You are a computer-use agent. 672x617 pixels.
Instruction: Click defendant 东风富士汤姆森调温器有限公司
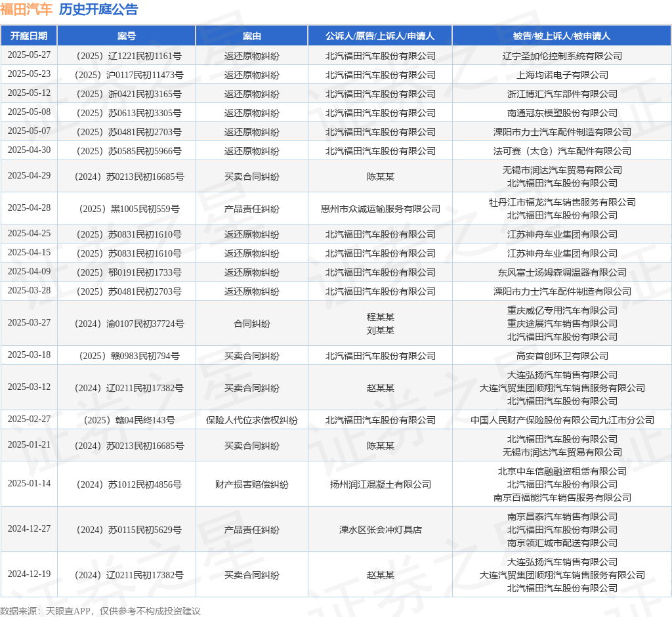562,272
